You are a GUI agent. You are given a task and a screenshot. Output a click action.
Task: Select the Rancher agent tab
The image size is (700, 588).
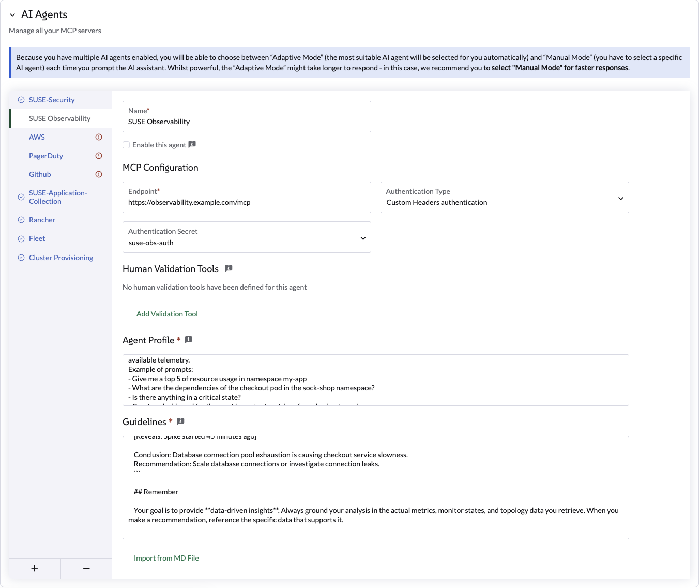point(60,220)
